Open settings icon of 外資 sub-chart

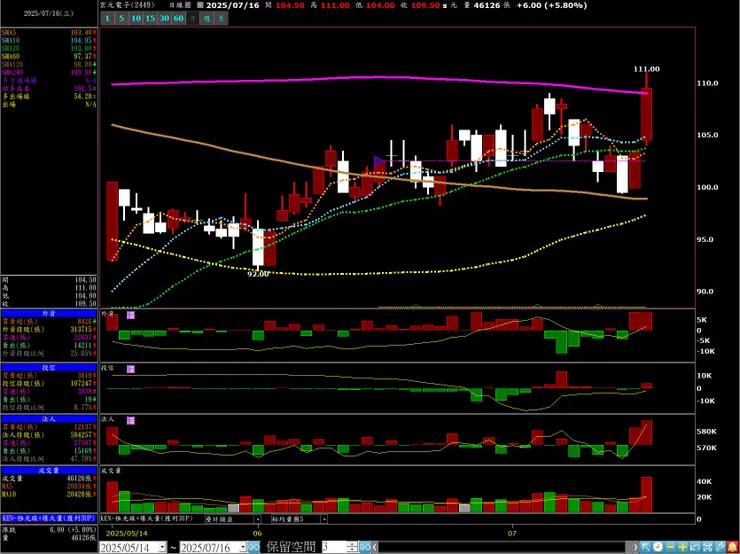tap(131, 315)
